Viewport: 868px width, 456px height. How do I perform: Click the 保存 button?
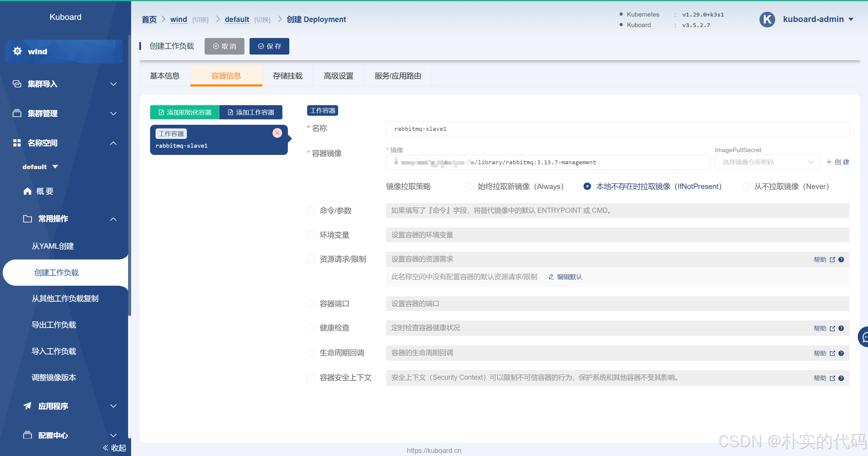tap(269, 46)
